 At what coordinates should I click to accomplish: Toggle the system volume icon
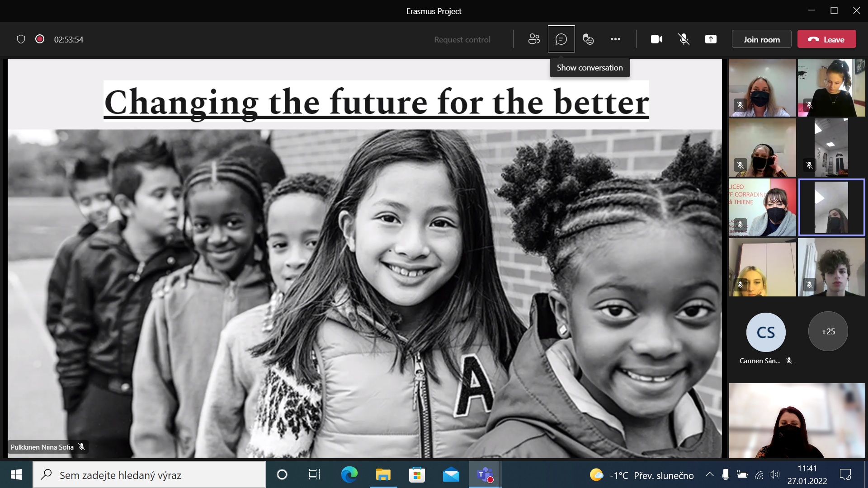774,474
